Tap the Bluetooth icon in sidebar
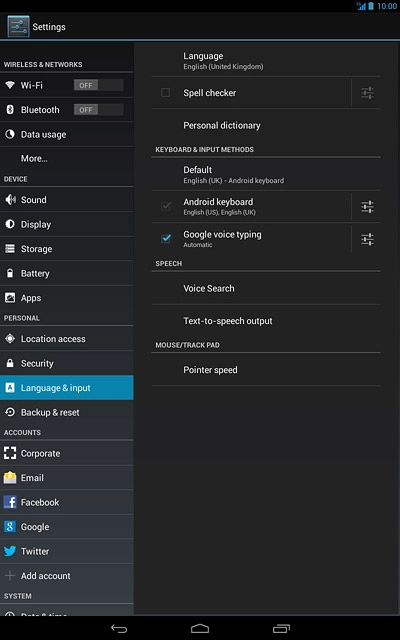The image size is (400, 640). pos(10,109)
